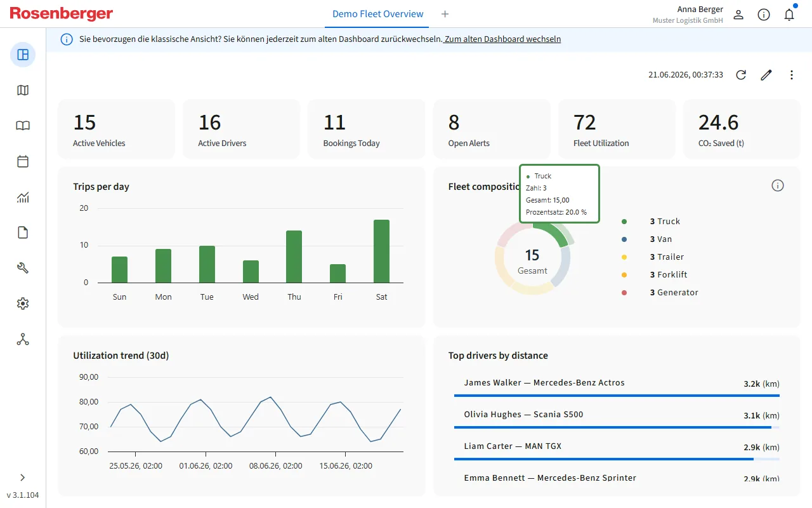Open the calendar sidebar icon

pyautogui.click(x=23, y=161)
